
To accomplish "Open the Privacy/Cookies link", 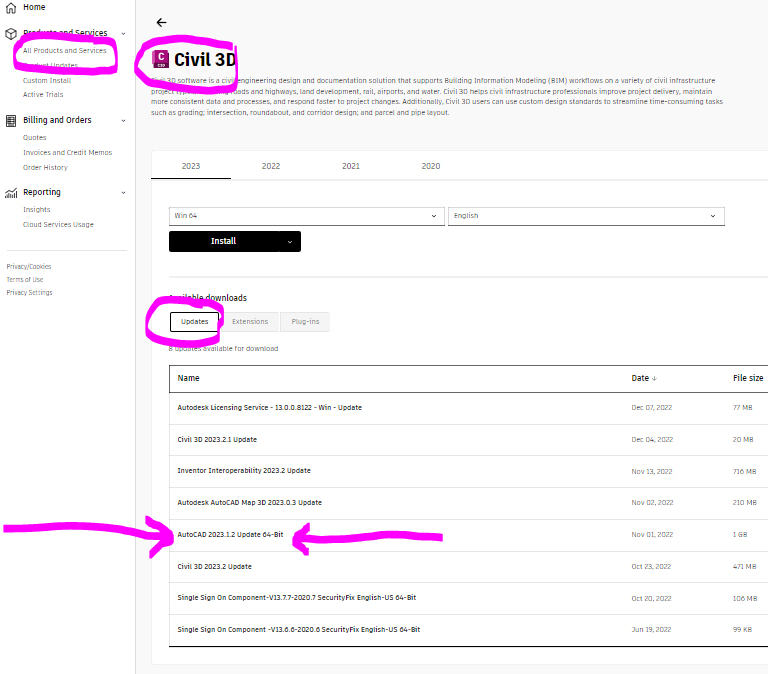I will click(x=29, y=266).
